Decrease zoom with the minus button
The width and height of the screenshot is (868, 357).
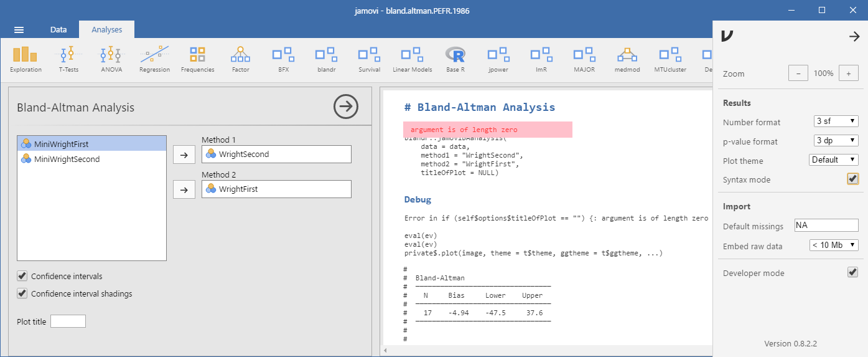point(798,73)
